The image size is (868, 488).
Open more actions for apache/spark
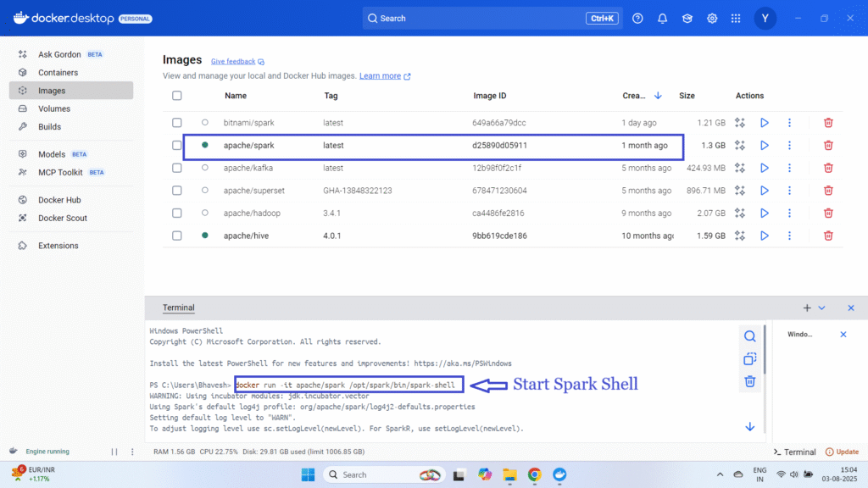[x=789, y=146]
